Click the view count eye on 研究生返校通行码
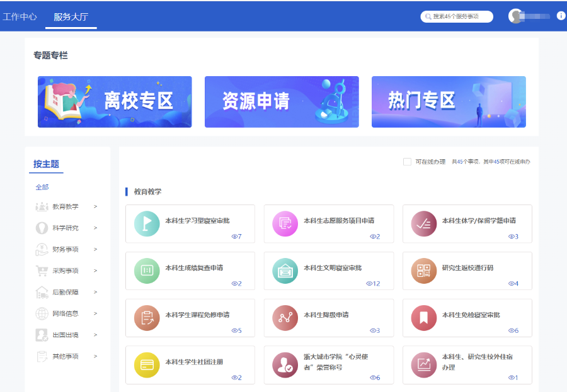 click(511, 284)
